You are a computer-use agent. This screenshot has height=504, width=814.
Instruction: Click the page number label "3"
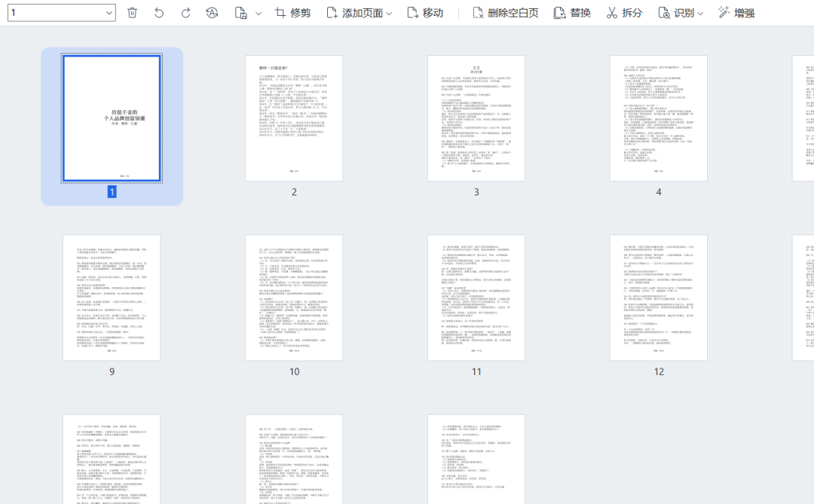476,192
